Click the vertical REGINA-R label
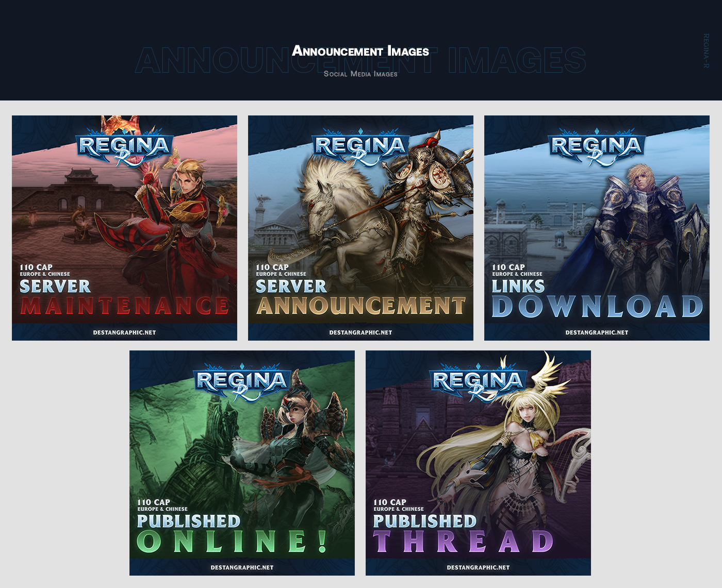 click(706, 51)
